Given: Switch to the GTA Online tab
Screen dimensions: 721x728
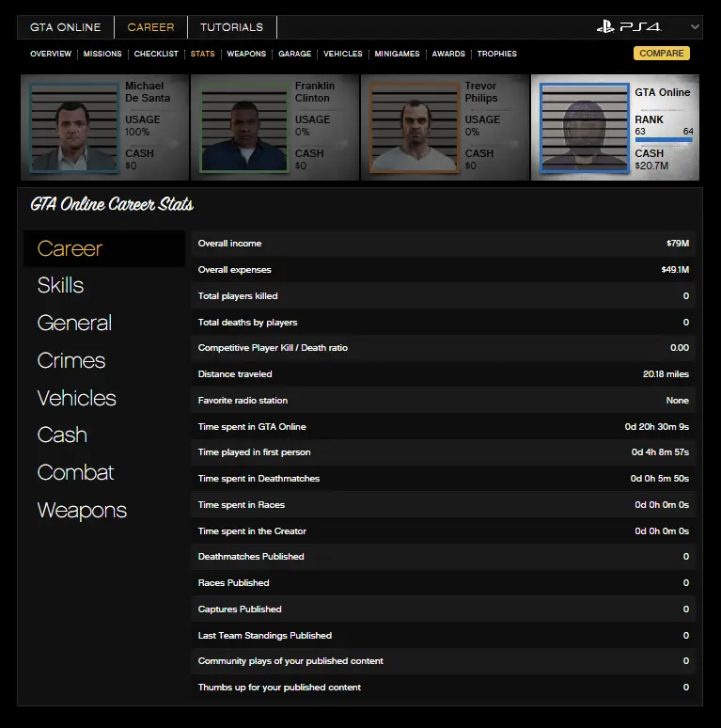Looking at the screenshot, I should click(65, 27).
